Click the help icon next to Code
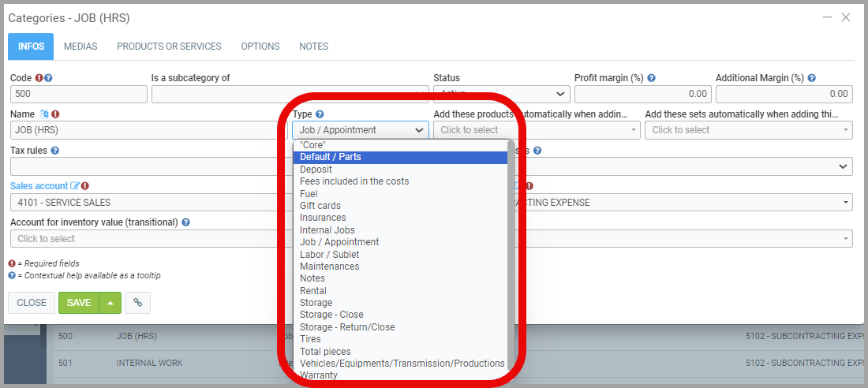This screenshot has height=388, width=868. pos(49,78)
